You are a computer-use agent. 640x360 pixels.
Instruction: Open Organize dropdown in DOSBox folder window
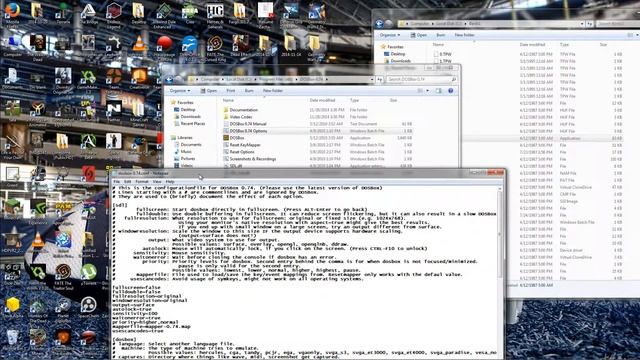click(x=180, y=91)
